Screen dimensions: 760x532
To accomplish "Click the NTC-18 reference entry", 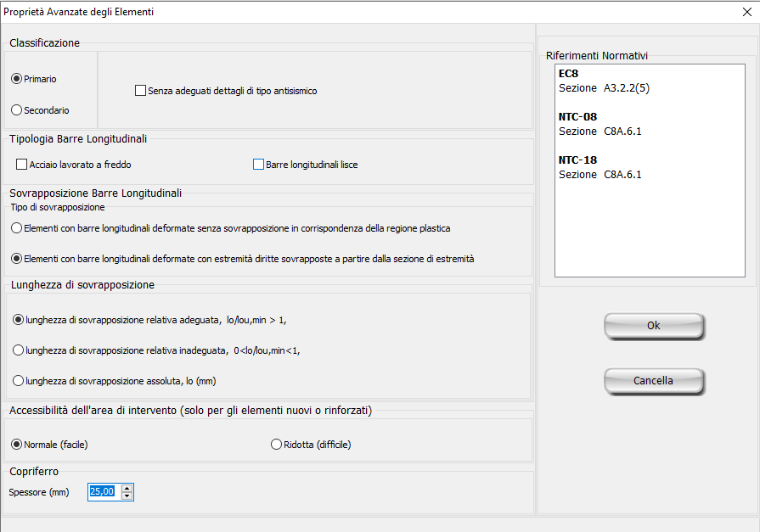I will click(x=577, y=160).
